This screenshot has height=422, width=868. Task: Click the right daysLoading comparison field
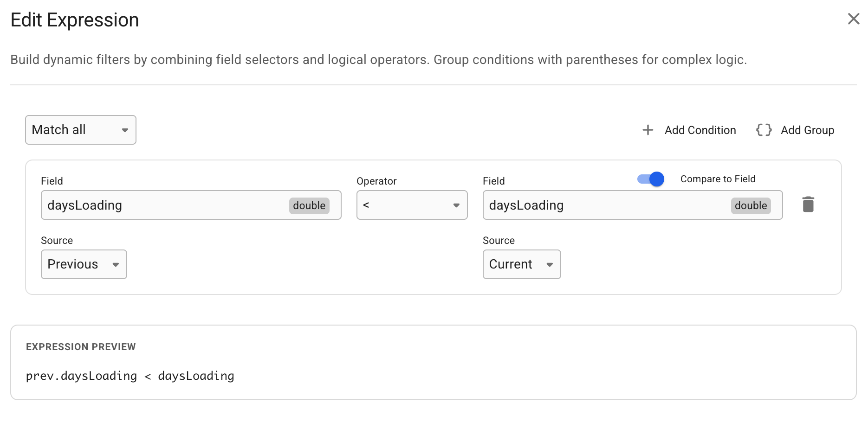[603, 205]
